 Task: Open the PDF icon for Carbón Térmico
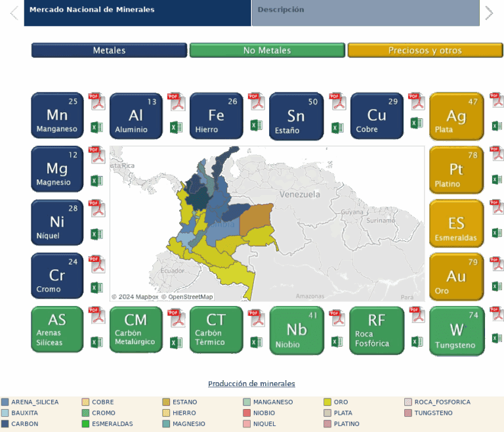(x=255, y=318)
